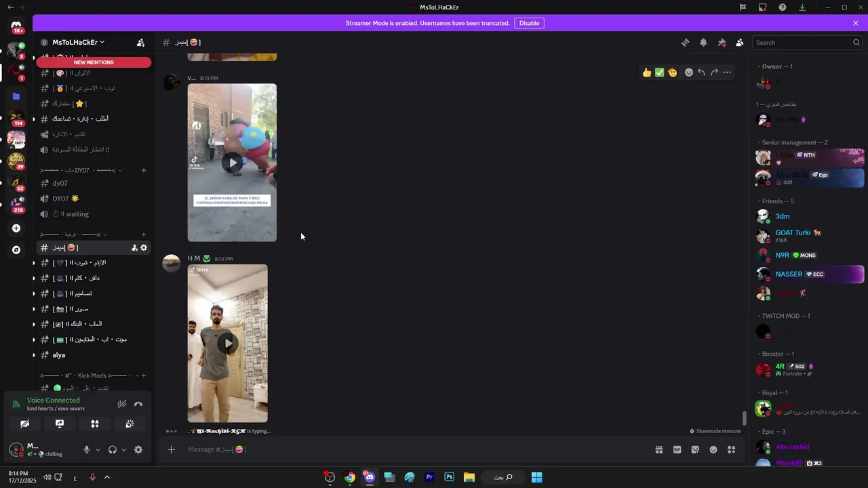Edit current channel settings gear

pos(144,248)
